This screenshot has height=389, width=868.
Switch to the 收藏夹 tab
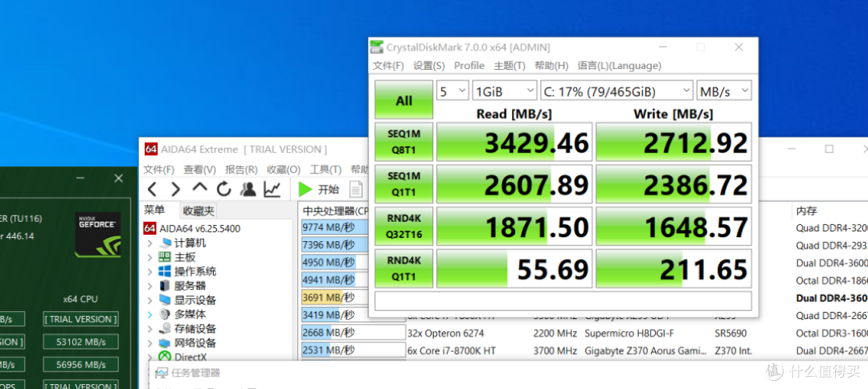tap(199, 211)
